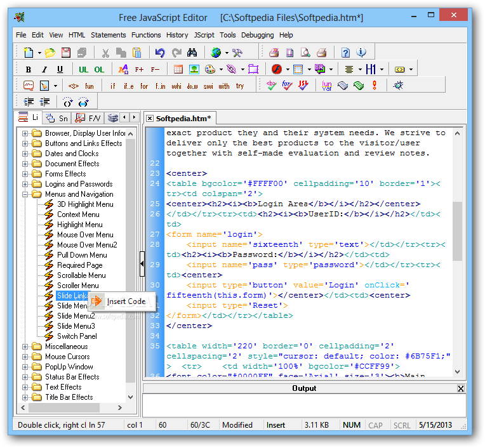Click the debugger bug icon

click(x=398, y=85)
